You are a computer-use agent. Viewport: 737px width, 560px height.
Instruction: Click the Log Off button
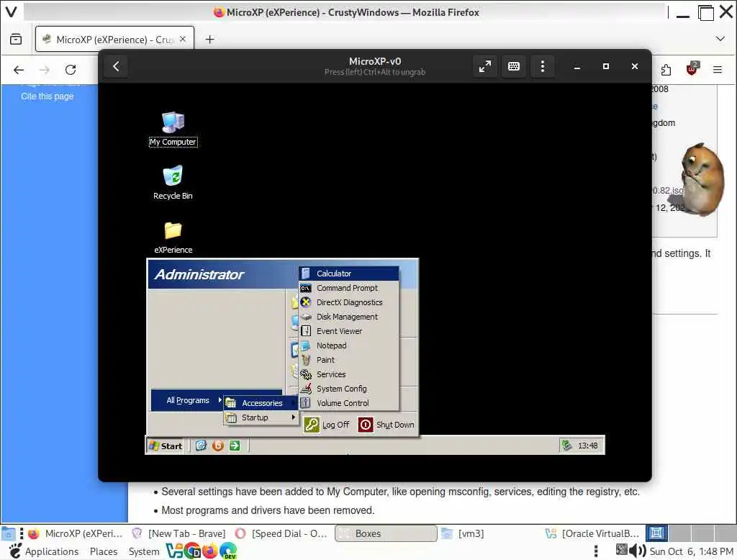tap(327, 425)
